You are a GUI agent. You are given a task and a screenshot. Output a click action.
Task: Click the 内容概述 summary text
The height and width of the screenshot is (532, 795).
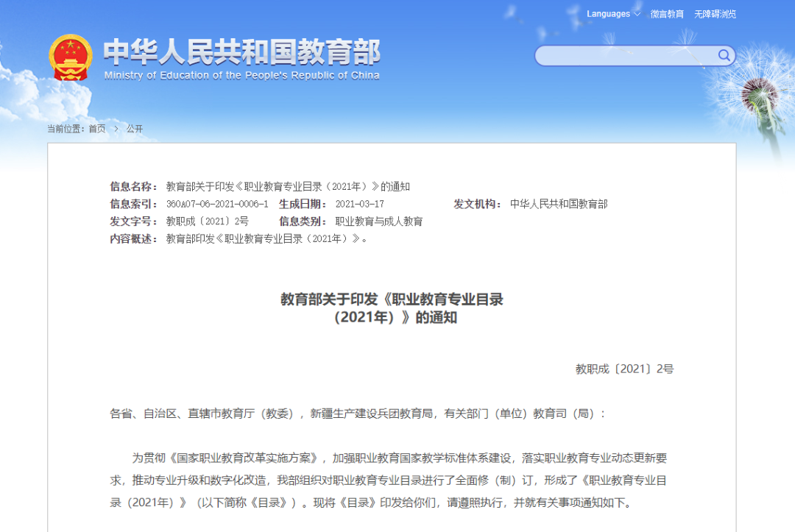266,238
